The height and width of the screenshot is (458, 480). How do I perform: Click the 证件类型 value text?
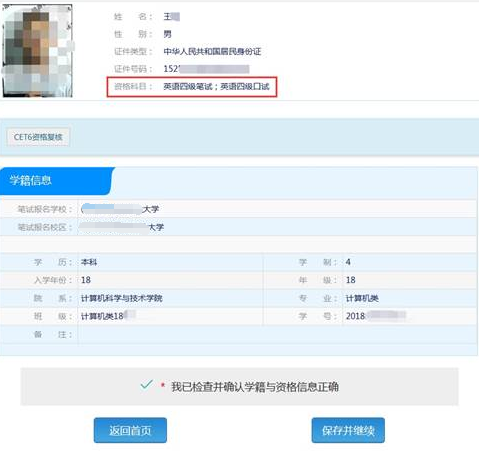tap(212, 51)
